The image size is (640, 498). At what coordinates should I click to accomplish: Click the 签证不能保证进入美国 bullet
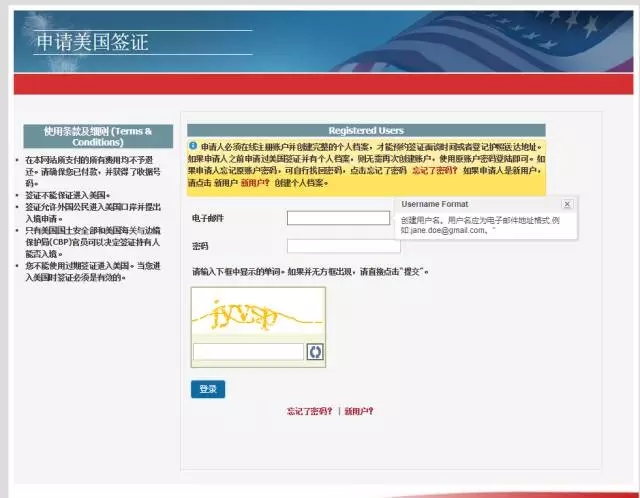click(67, 195)
